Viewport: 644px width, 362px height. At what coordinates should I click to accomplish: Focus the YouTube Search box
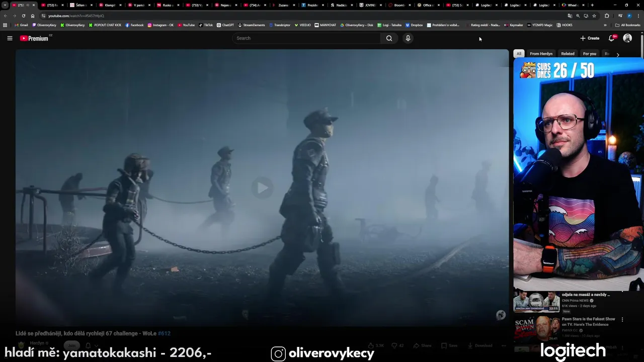[306, 38]
